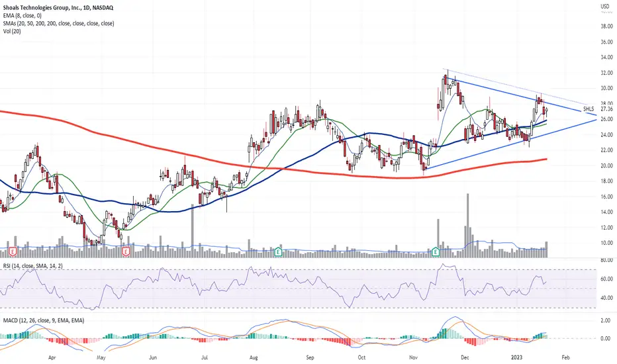The height and width of the screenshot is (364, 617).
Task: Click the USD currency label
Action: pyautogui.click(x=605, y=7)
